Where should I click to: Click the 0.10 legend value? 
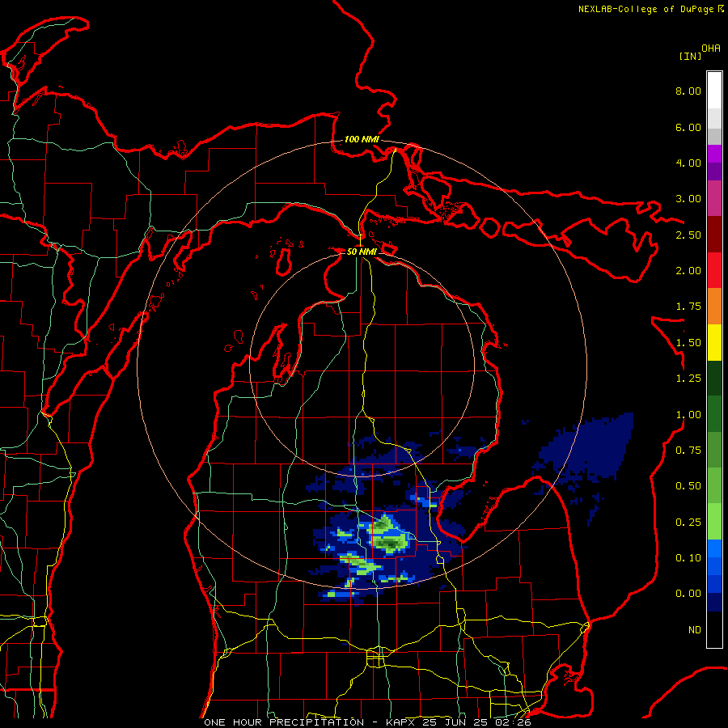coord(688,558)
